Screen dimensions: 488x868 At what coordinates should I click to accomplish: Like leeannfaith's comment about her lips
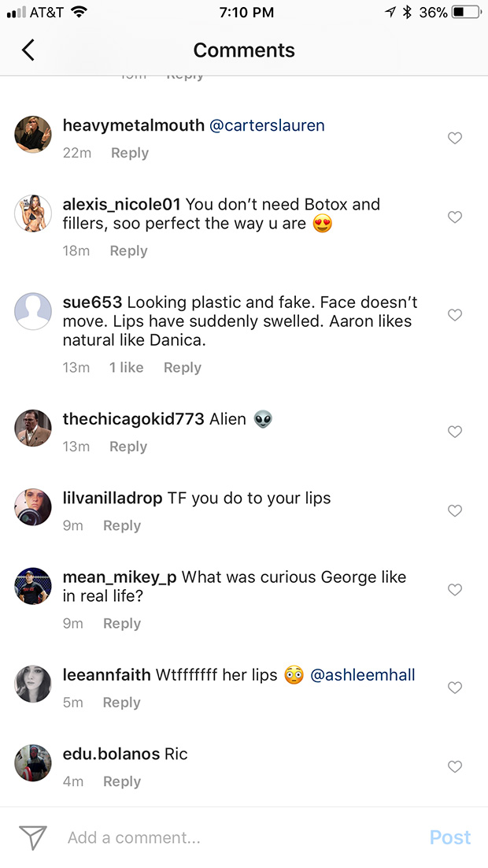click(x=455, y=688)
